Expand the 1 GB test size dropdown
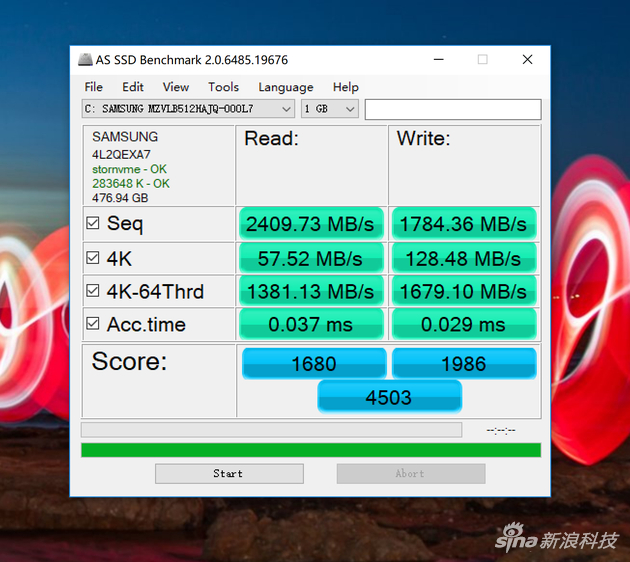The width and height of the screenshot is (630, 562). coord(329,109)
